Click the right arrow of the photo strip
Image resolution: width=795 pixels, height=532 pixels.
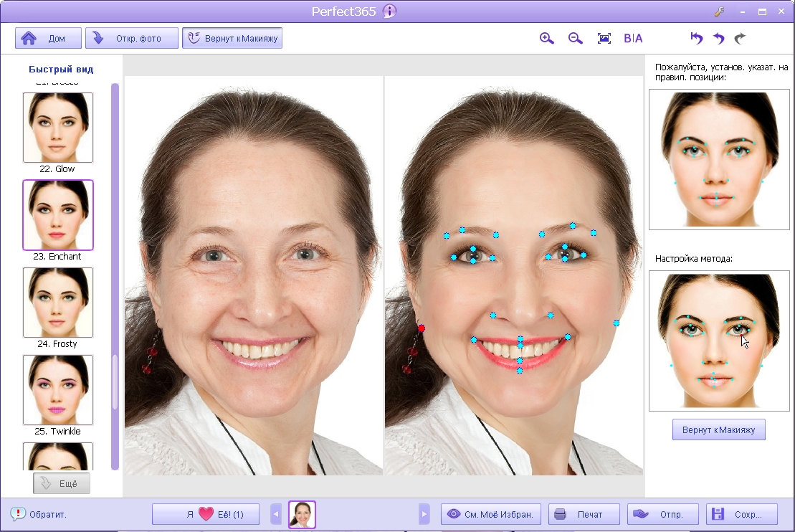(424, 514)
